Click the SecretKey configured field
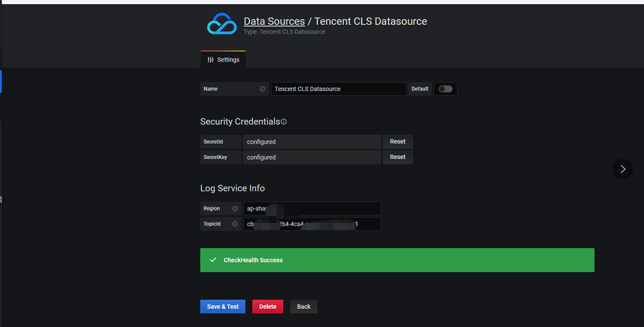Viewport: 644px width, 327px height. [x=312, y=157]
